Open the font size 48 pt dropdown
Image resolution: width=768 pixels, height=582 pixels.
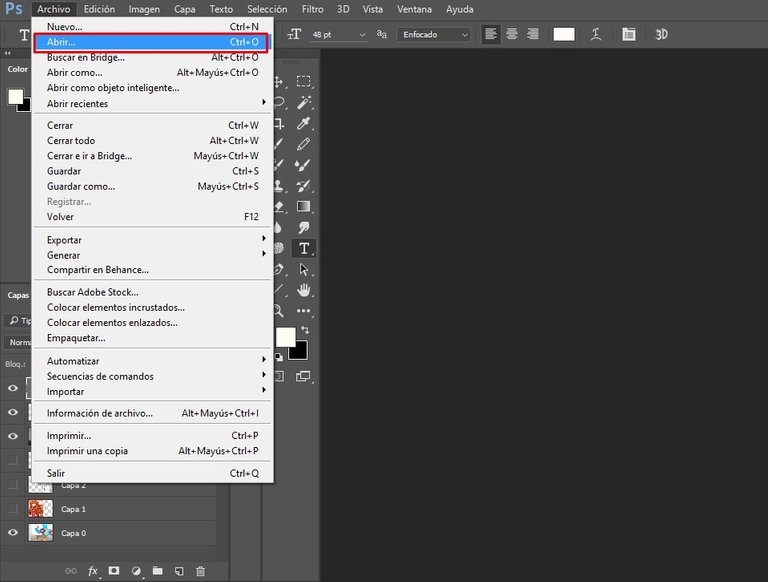point(362,35)
